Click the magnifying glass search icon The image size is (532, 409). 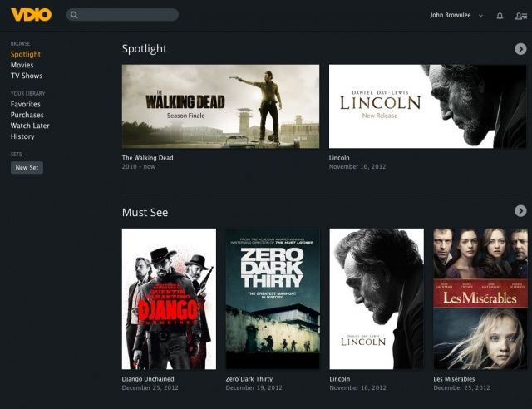(x=74, y=15)
